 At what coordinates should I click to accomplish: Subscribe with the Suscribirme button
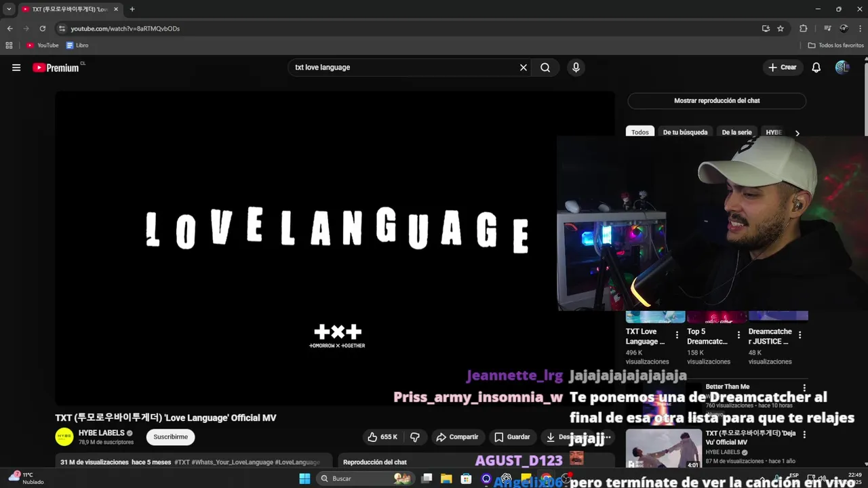171,437
